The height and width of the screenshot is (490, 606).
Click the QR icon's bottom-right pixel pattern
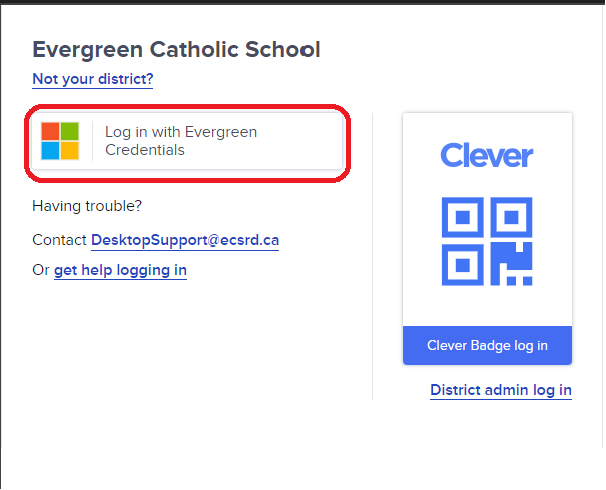tap(511, 264)
